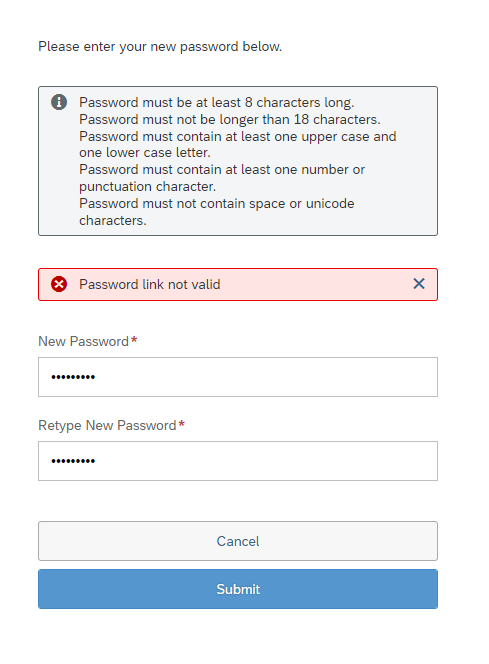489x664 pixels.
Task: Focus the Retype New Password input field
Action: pyautogui.click(x=238, y=461)
